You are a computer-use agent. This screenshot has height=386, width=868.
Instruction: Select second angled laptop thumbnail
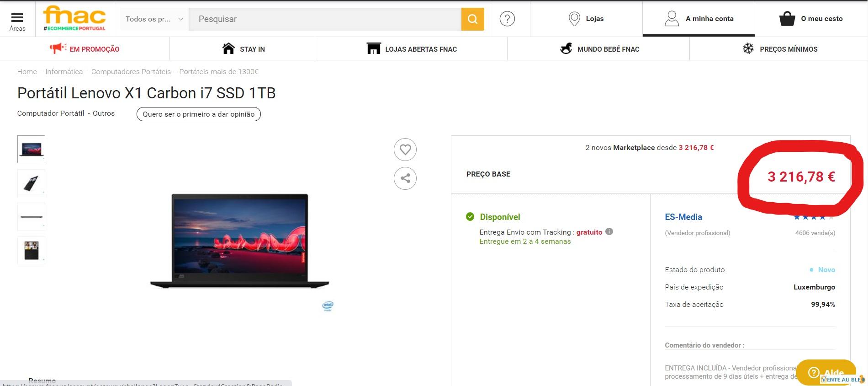click(31, 183)
